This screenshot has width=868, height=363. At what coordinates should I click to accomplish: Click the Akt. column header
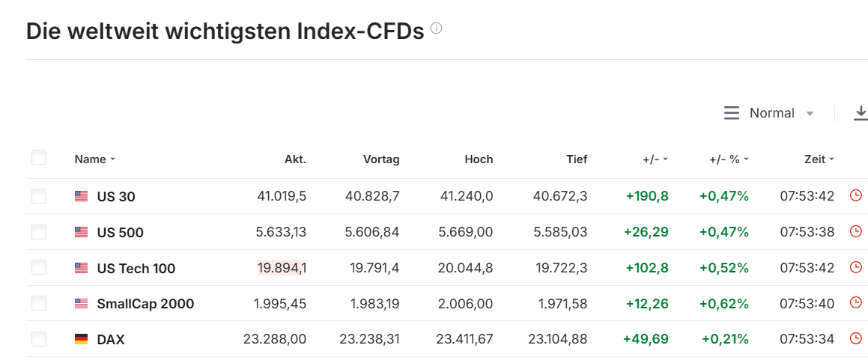[295, 159]
